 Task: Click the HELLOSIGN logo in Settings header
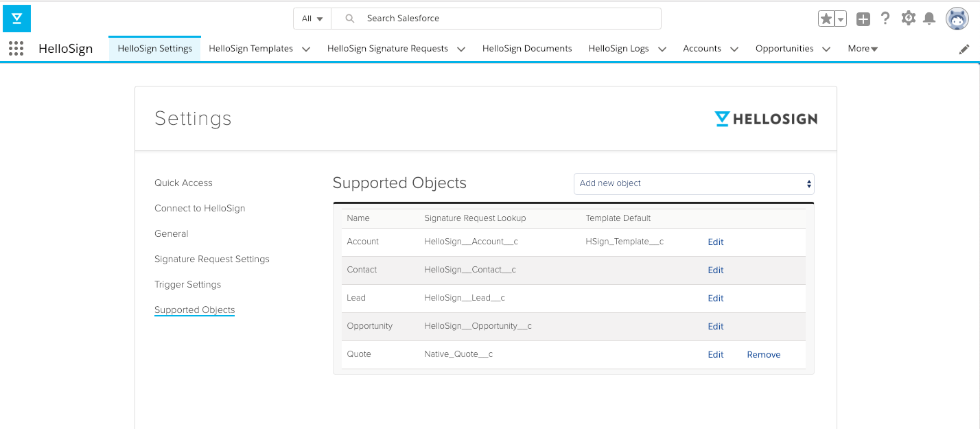[x=766, y=119]
